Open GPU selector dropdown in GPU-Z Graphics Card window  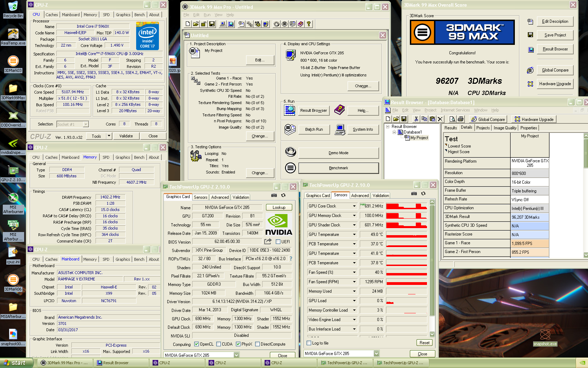pyautogui.click(x=236, y=355)
